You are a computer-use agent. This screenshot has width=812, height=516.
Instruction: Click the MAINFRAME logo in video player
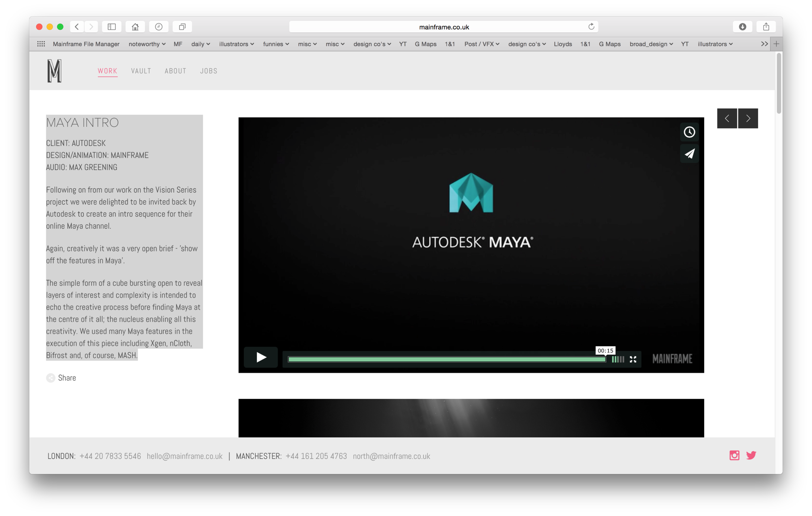click(672, 359)
